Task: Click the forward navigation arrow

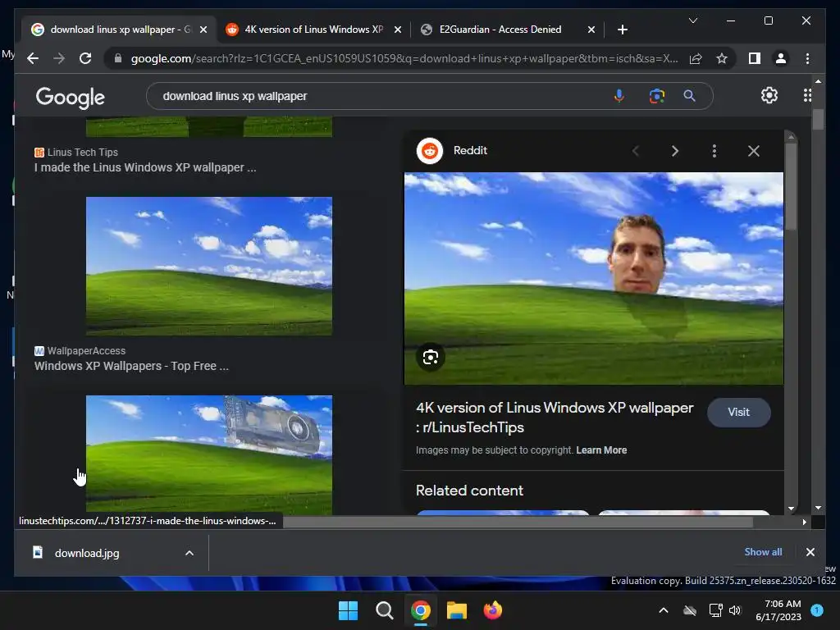Action: click(59, 58)
